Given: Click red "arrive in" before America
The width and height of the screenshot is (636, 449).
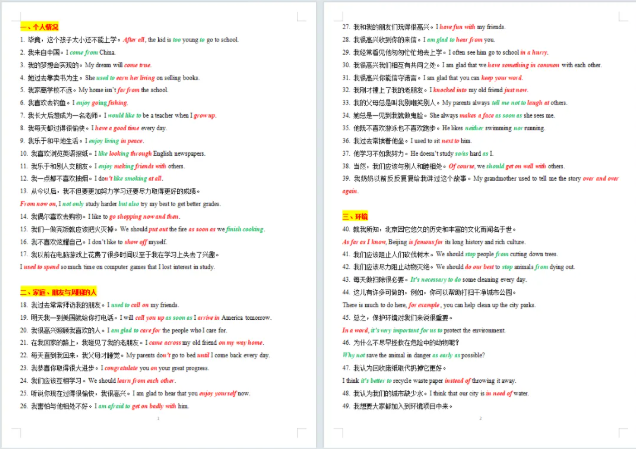Looking at the screenshot, I should pyautogui.click(x=208, y=318).
